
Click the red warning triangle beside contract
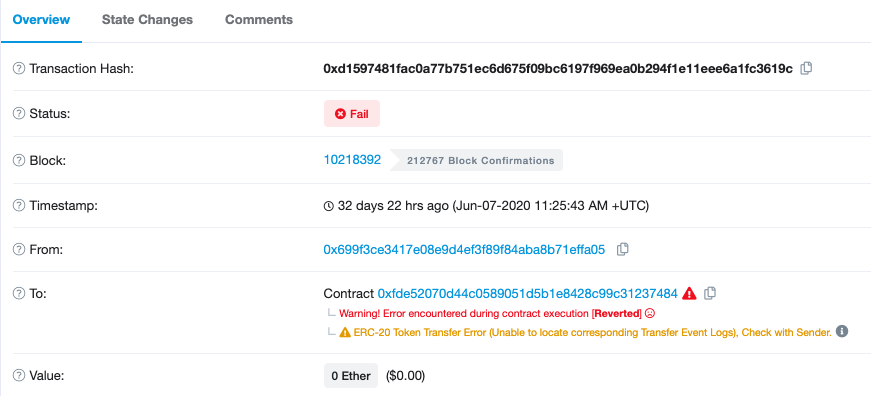[689, 293]
